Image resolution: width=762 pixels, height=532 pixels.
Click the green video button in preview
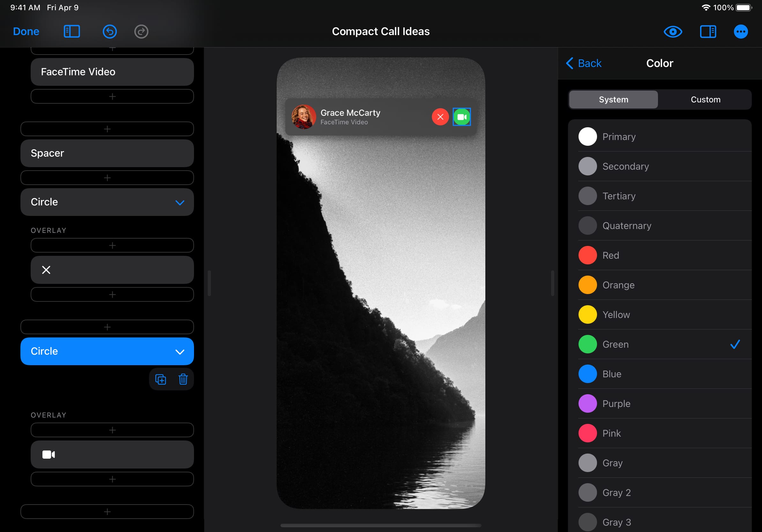click(x=461, y=117)
